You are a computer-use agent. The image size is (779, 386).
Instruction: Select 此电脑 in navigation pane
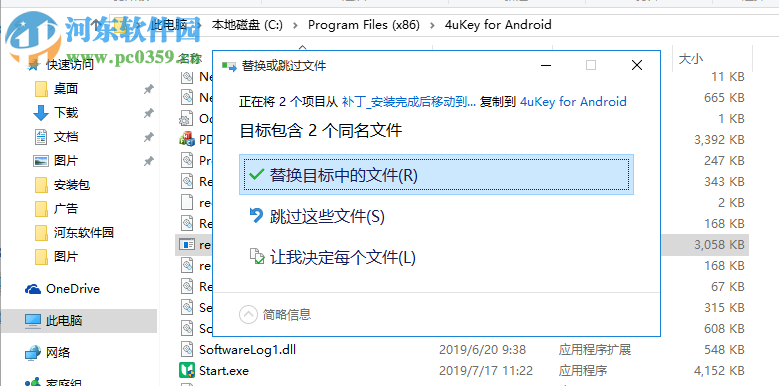[64, 321]
